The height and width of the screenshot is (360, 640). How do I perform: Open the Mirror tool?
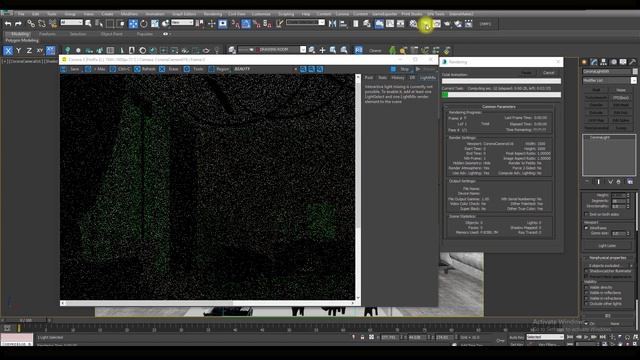point(333,24)
